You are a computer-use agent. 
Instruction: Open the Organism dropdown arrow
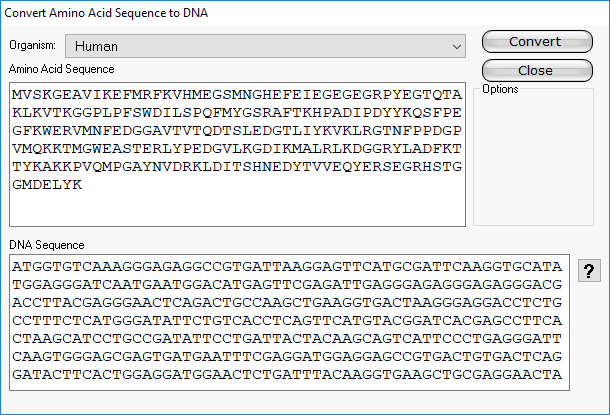pos(457,46)
